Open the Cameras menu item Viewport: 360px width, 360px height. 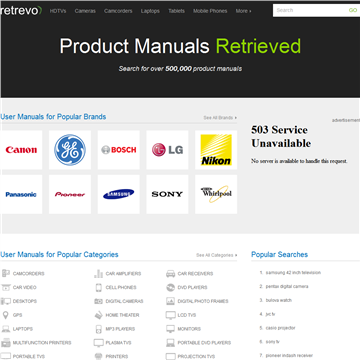coord(85,11)
